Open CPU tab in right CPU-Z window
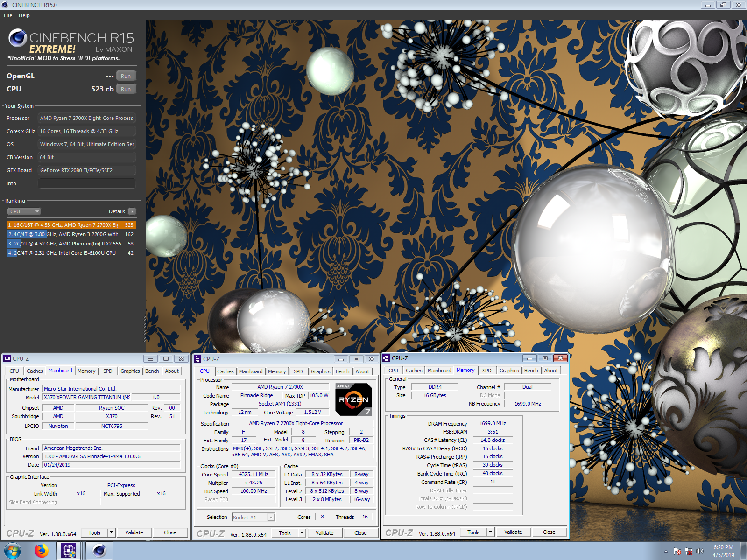Viewport: 747px width, 560px height. click(x=394, y=371)
